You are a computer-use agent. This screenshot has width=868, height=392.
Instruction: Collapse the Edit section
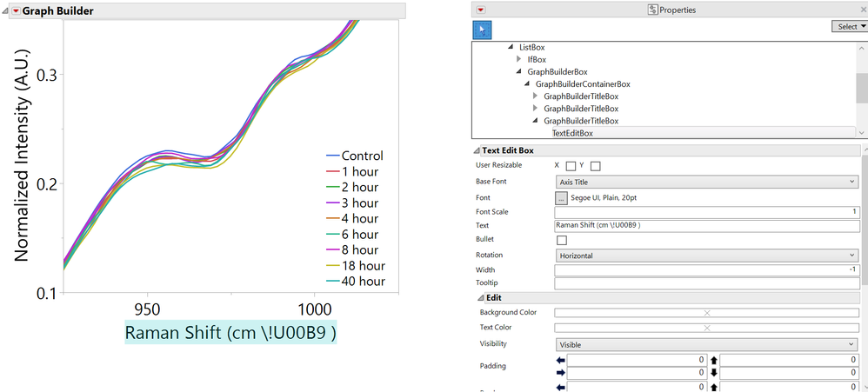click(x=480, y=298)
